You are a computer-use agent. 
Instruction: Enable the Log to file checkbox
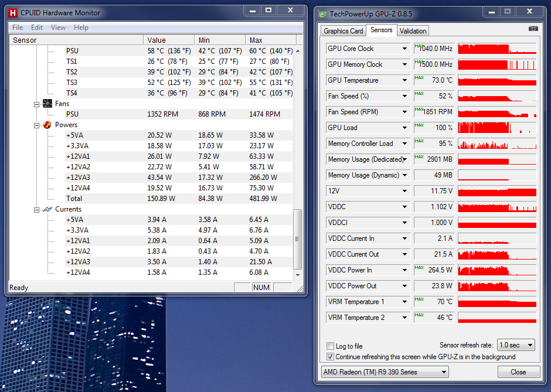point(331,346)
